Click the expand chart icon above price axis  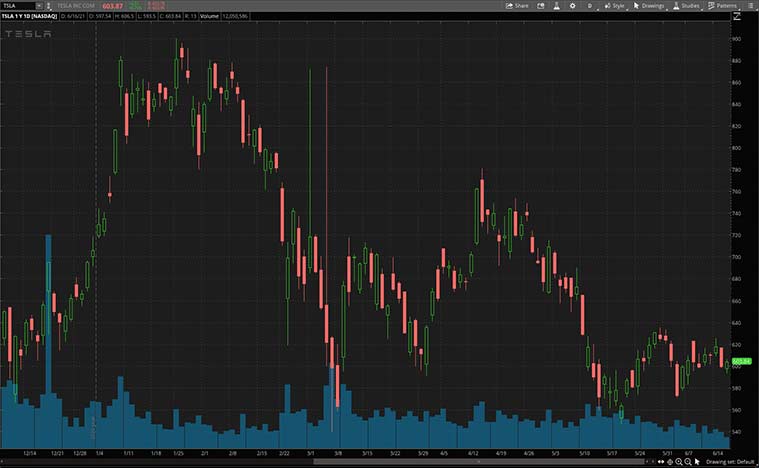(737, 16)
